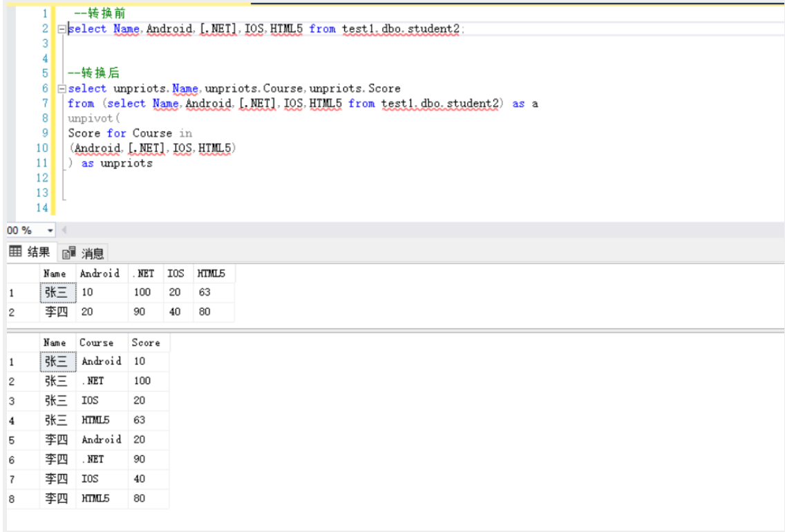Image resolution: width=785 pixels, height=532 pixels.
Task: Click row header 1 in first results grid
Action: 10,293
